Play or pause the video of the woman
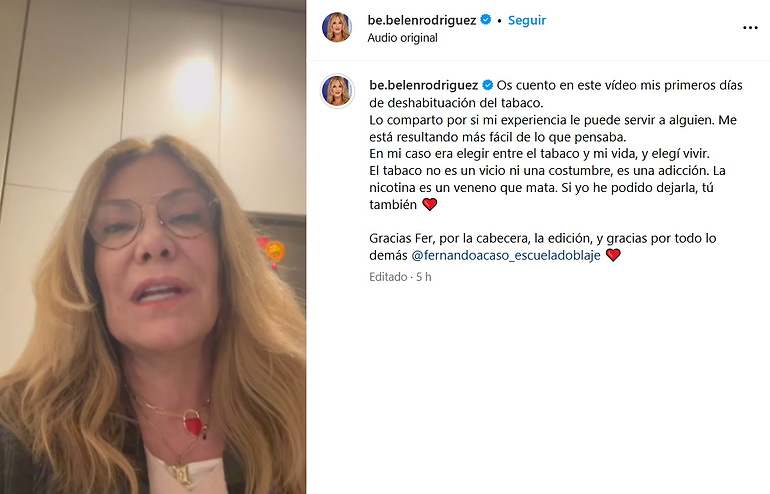 pyautogui.click(x=153, y=247)
